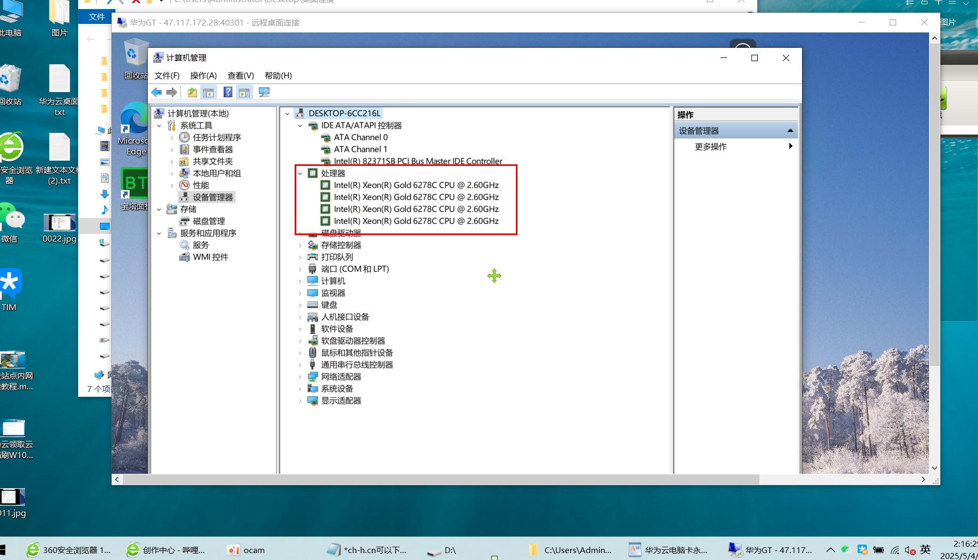Click remote desktop vertical scrollbar down arrow
Image resolution: width=978 pixels, height=560 pixels.
click(x=934, y=469)
